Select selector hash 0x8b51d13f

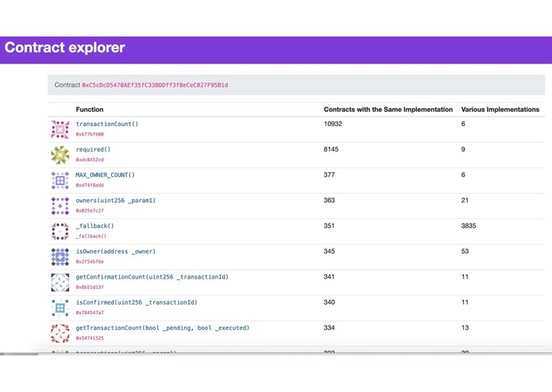pyautogui.click(x=90, y=287)
